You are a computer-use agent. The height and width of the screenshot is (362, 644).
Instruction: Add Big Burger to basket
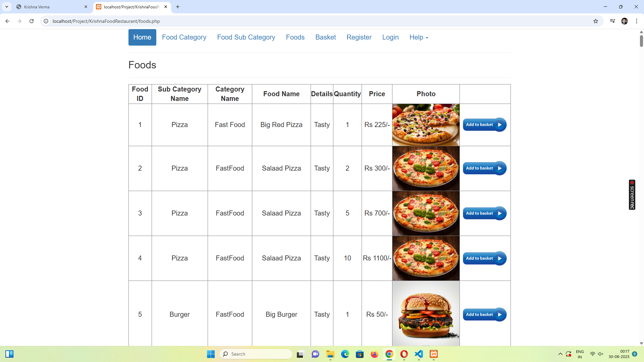click(x=485, y=314)
